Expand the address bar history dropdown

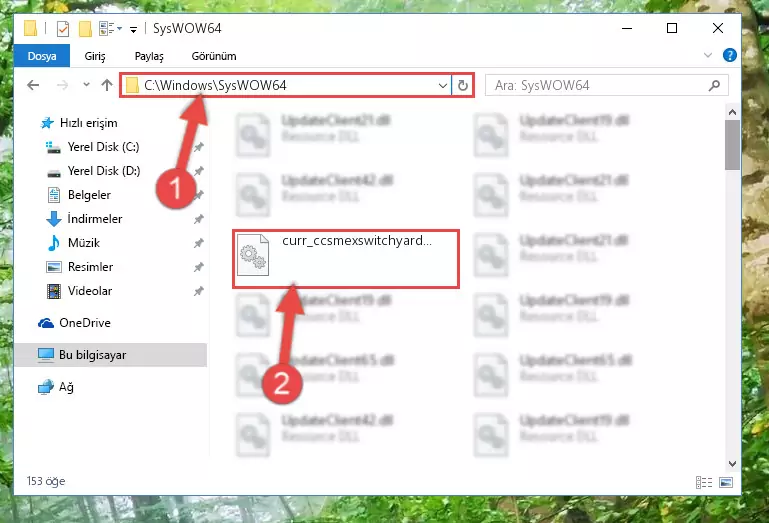[x=442, y=85]
